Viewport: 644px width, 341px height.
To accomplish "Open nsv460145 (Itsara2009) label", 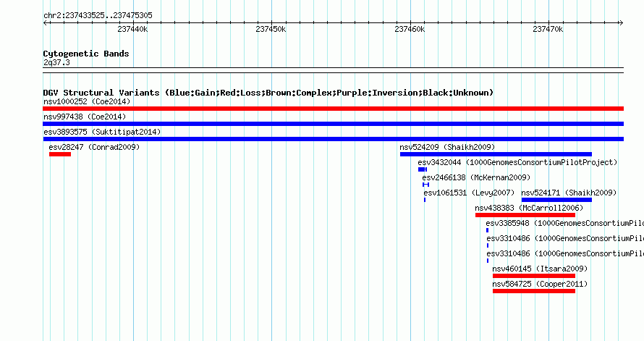I will [x=540, y=269].
